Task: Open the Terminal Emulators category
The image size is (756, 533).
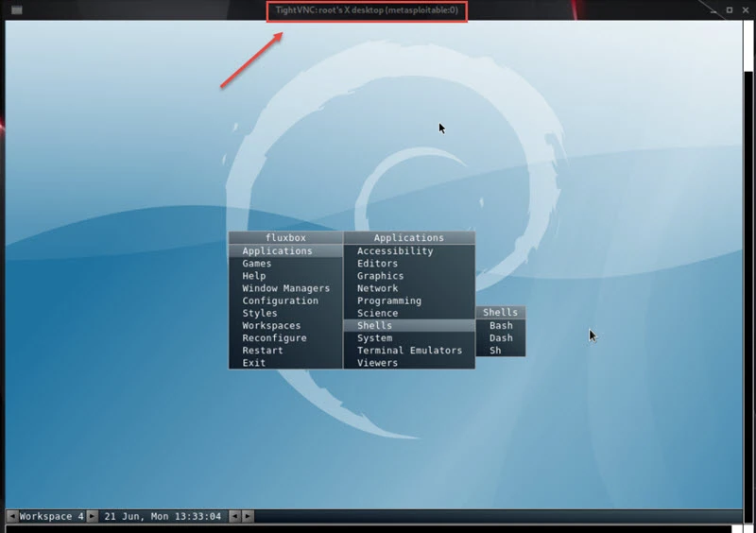Action: pos(409,351)
